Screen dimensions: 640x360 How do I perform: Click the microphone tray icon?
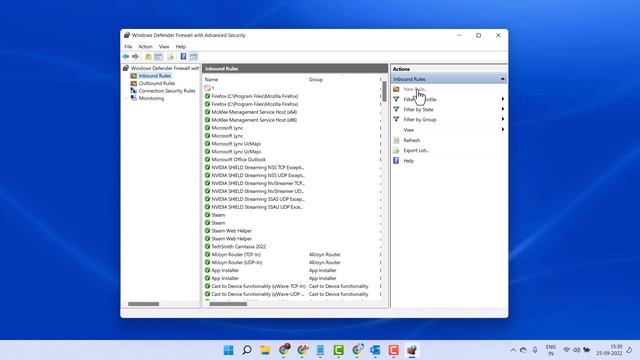[x=535, y=350]
